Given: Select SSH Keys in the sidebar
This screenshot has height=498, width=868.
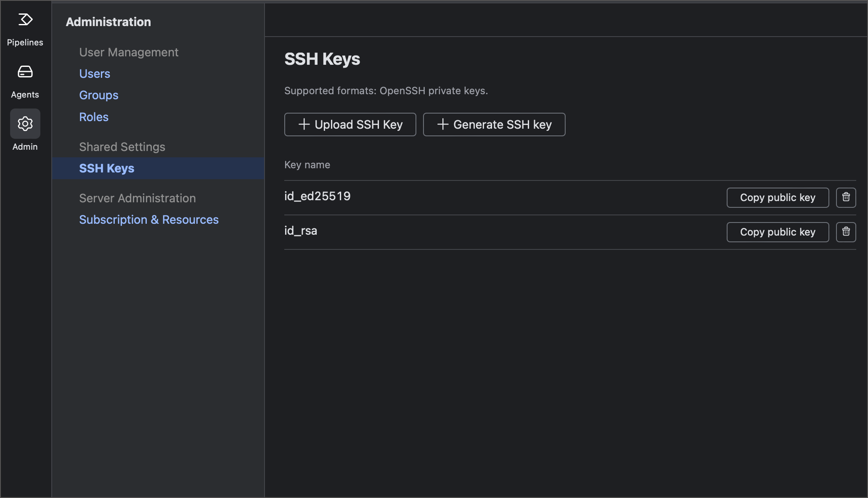Looking at the screenshot, I should 106,168.
